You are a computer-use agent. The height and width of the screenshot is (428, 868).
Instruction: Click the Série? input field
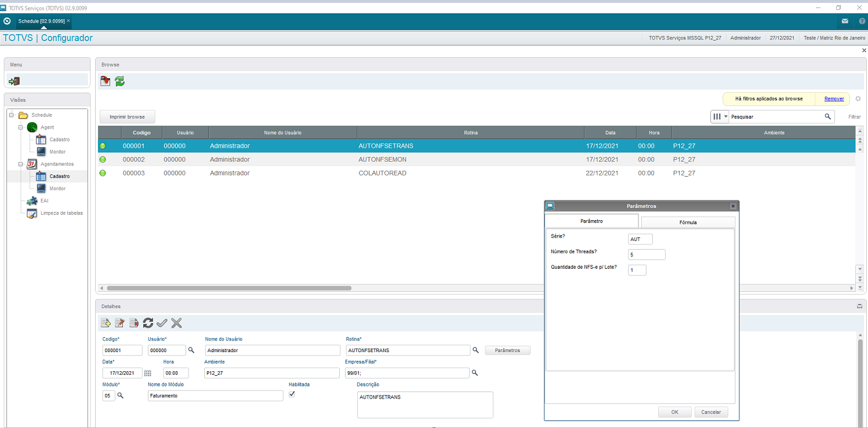[640, 239]
